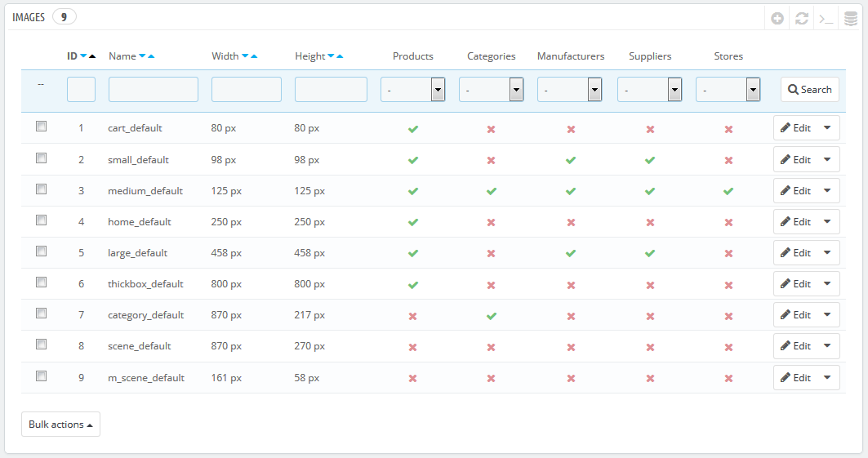The height and width of the screenshot is (458, 868).
Task: Sort Height column ascending arrow
Action: pyautogui.click(x=340, y=56)
